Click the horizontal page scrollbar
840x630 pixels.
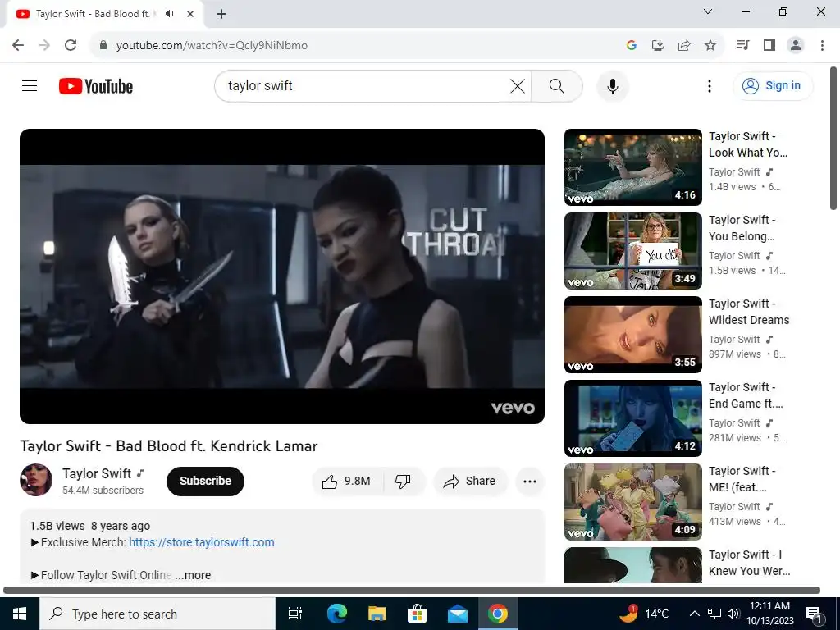tap(412, 590)
